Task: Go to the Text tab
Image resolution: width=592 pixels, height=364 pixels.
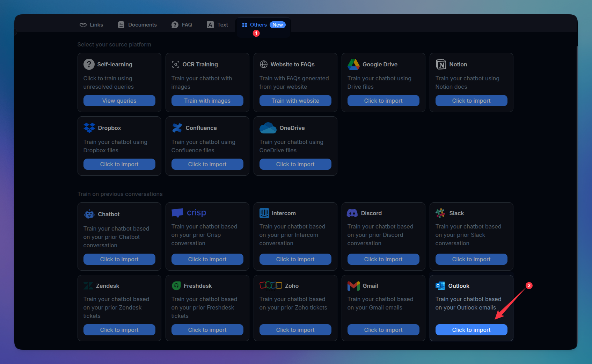Action: click(217, 25)
